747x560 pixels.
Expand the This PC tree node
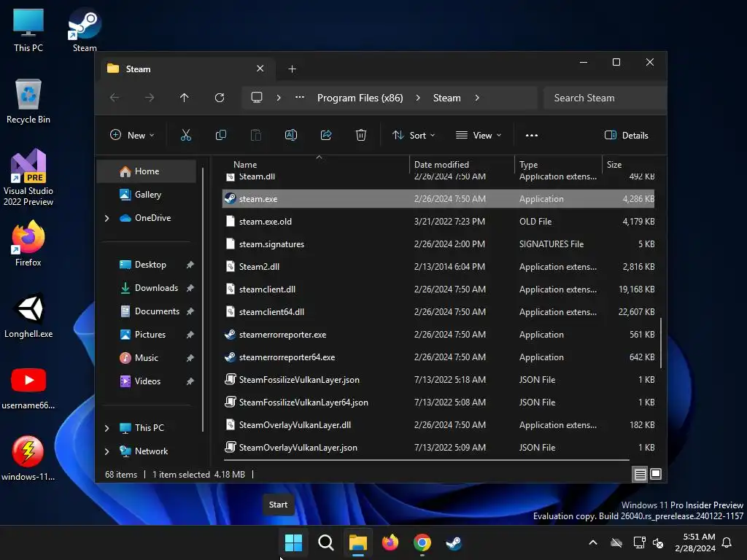point(107,428)
